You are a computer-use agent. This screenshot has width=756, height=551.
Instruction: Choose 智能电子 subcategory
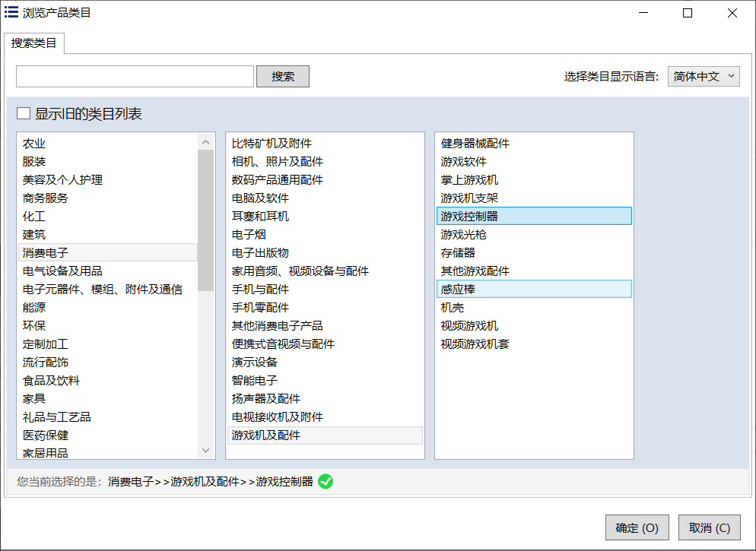325,381
